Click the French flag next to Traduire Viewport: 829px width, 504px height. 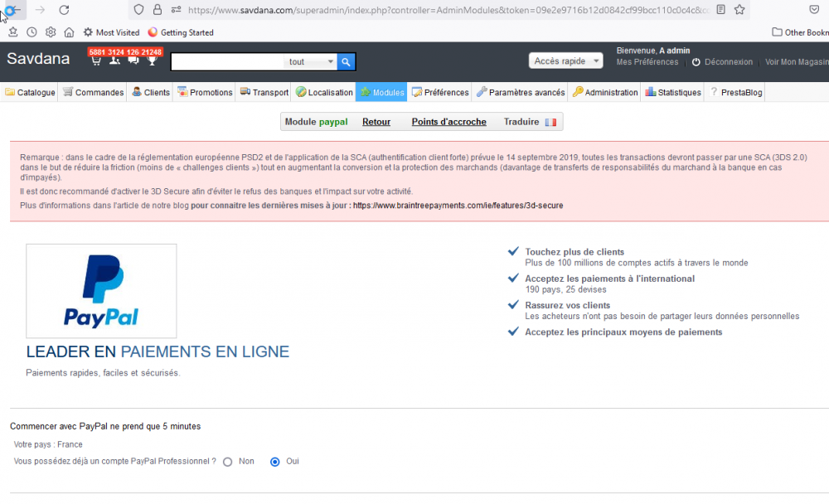550,122
